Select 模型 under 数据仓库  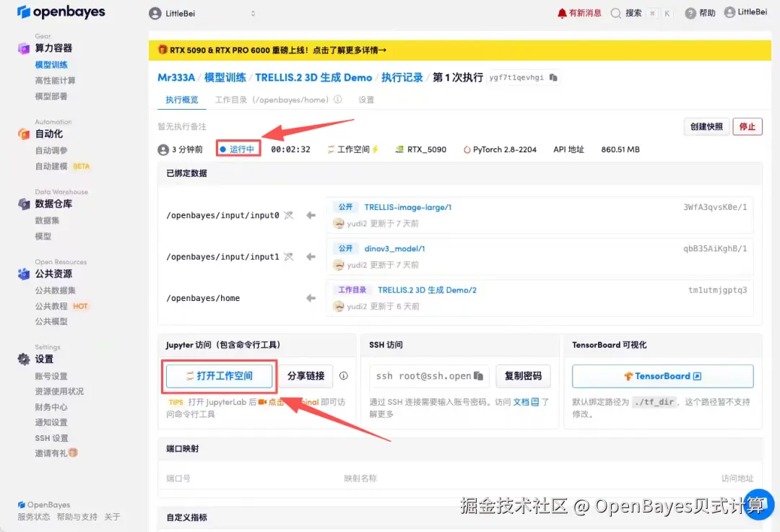point(43,236)
